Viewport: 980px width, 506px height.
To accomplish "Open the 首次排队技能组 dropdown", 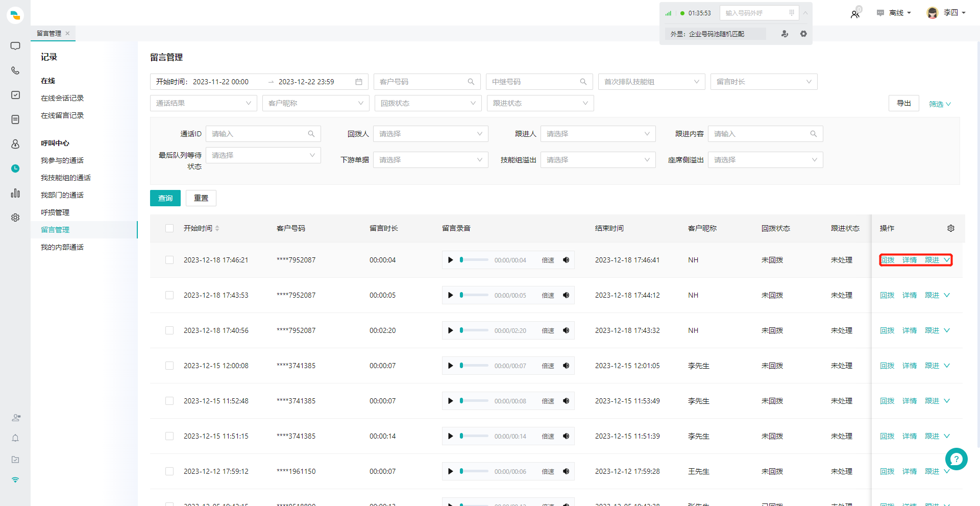I will pos(651,82).
